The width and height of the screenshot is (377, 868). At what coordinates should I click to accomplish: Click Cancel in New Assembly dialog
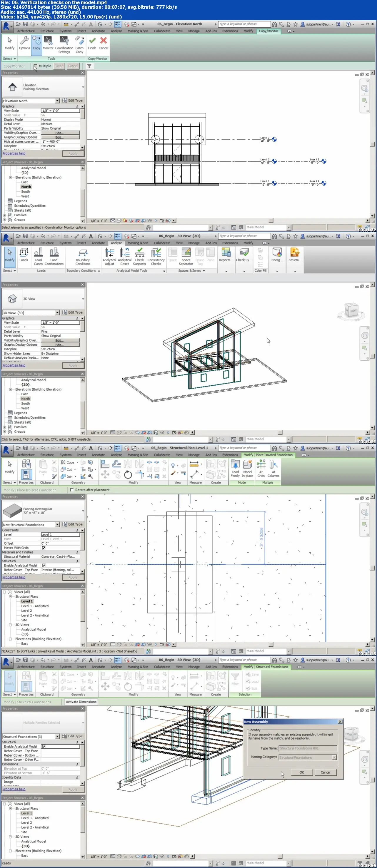325,772
